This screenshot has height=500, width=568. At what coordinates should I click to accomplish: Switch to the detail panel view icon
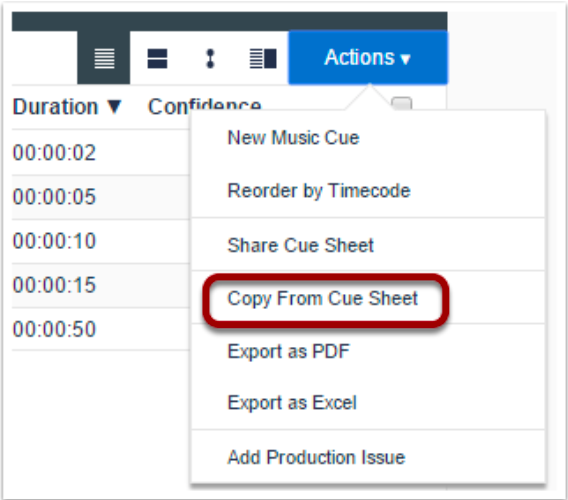tap(263, 58)
